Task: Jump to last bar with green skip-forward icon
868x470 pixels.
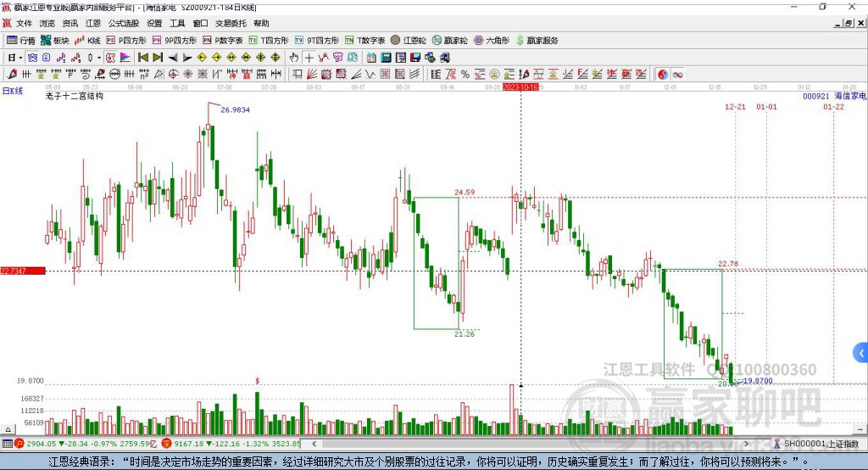Action: click(x=158, y=58)
